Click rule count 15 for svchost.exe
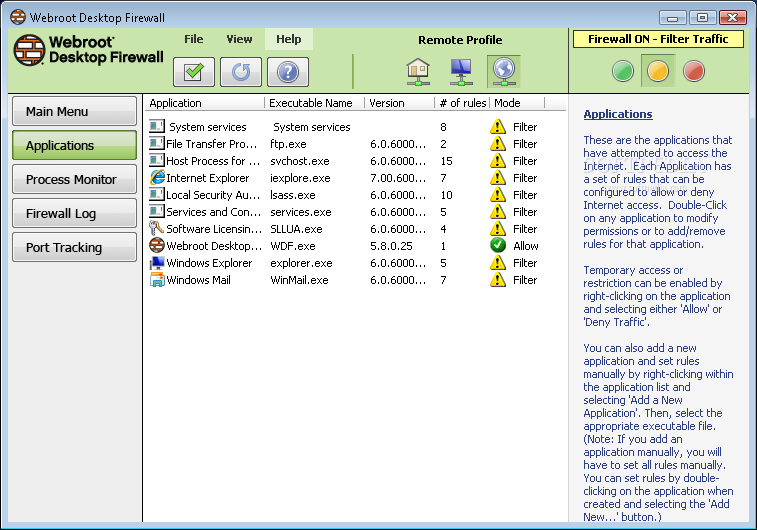 (446, 161)
